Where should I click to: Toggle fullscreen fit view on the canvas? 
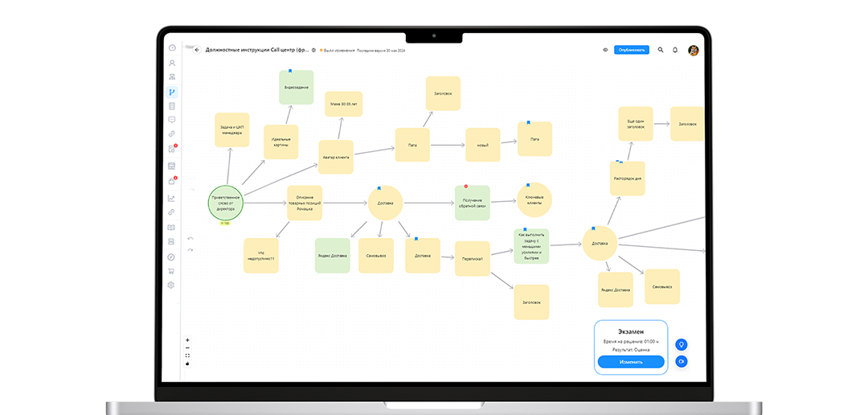187,355
